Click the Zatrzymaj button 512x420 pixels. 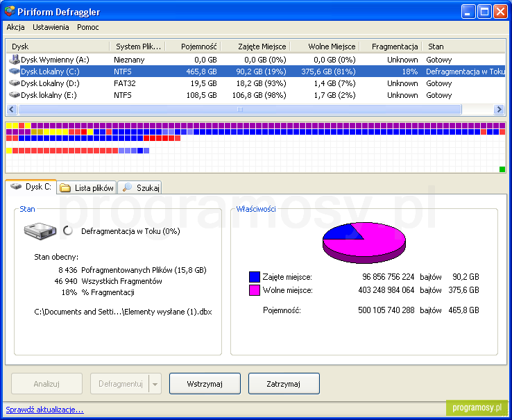pos(284,383)
